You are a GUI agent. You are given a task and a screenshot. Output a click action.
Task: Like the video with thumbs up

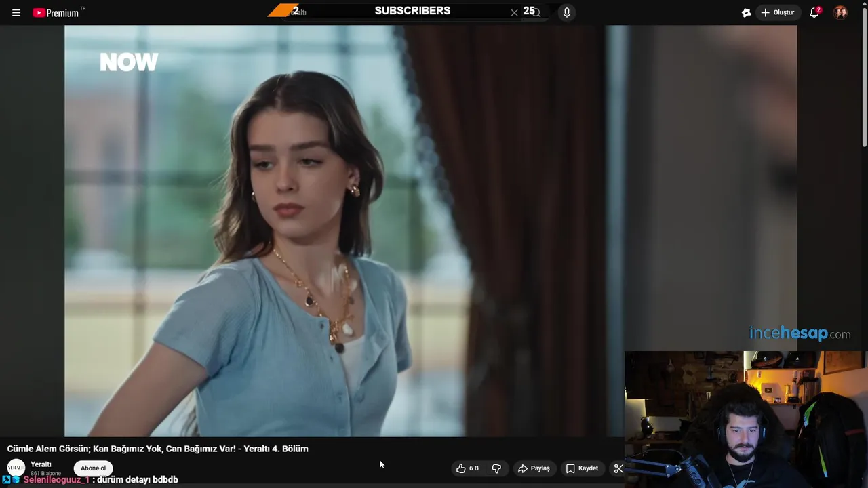[468, 468]
